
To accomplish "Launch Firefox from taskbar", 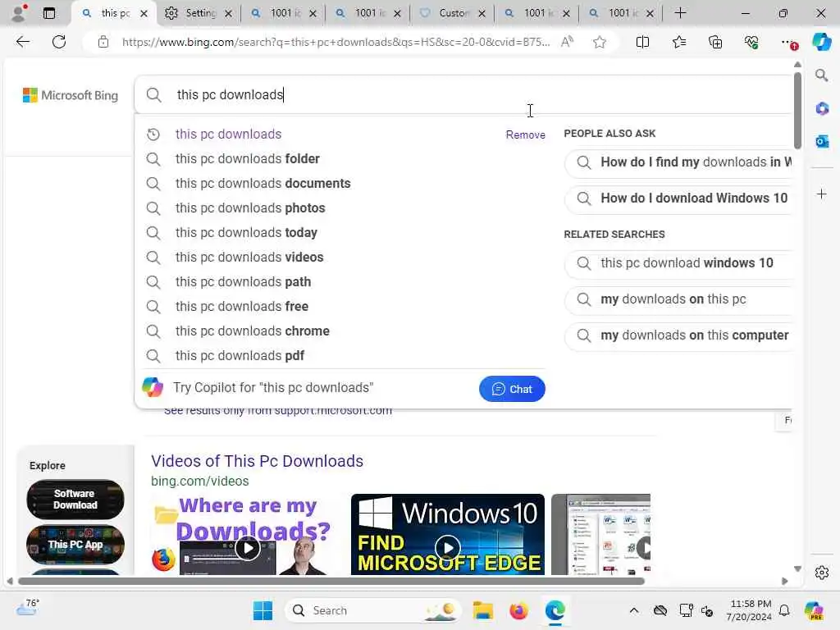I will (x=518, y=610).
